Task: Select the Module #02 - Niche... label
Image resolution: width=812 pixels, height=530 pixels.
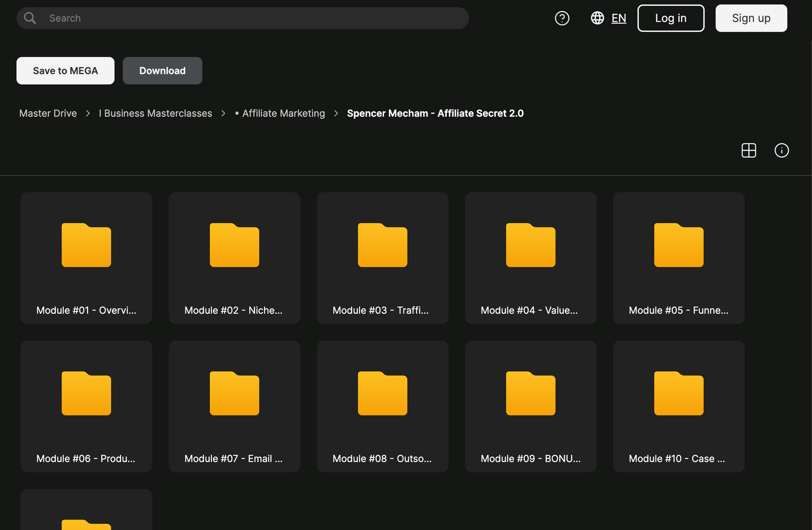Action: pos(234,310)
